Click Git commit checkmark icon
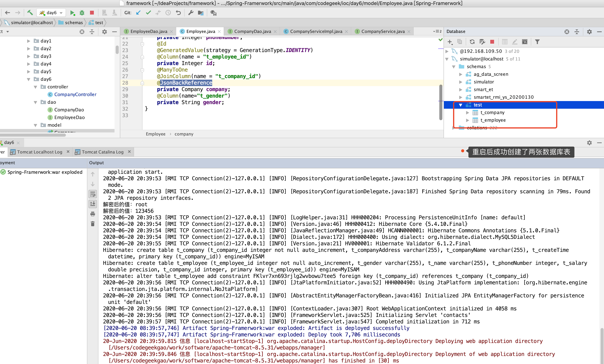The width and height of the screenshot is (604, 364). (x=148, y=13)
